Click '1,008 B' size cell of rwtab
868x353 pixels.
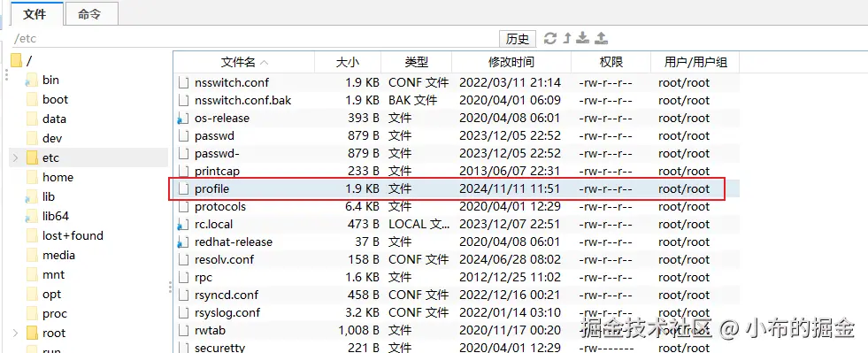[x=358, y=330]
